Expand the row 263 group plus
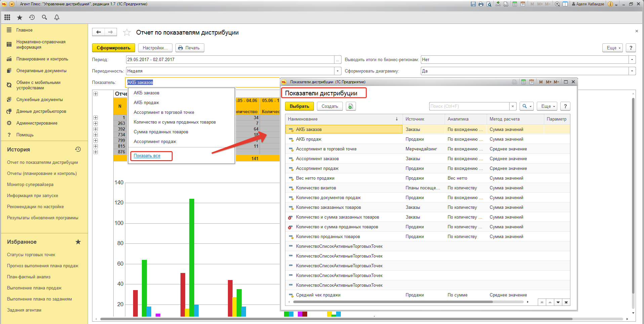The height and width of the screenshot is (324, 644). pyautogui.click(x=96, y=123)
